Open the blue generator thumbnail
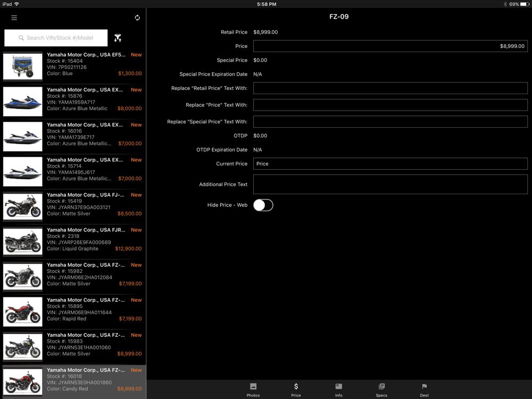The width and height of the screenshot is (532, 399). click(x=23, y=66)
